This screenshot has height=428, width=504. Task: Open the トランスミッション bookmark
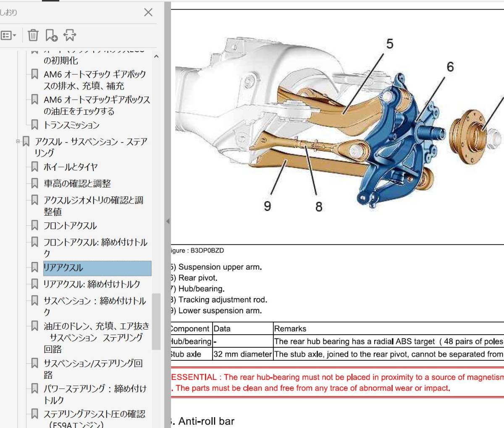pyautogui.click(x=71, y=125)
